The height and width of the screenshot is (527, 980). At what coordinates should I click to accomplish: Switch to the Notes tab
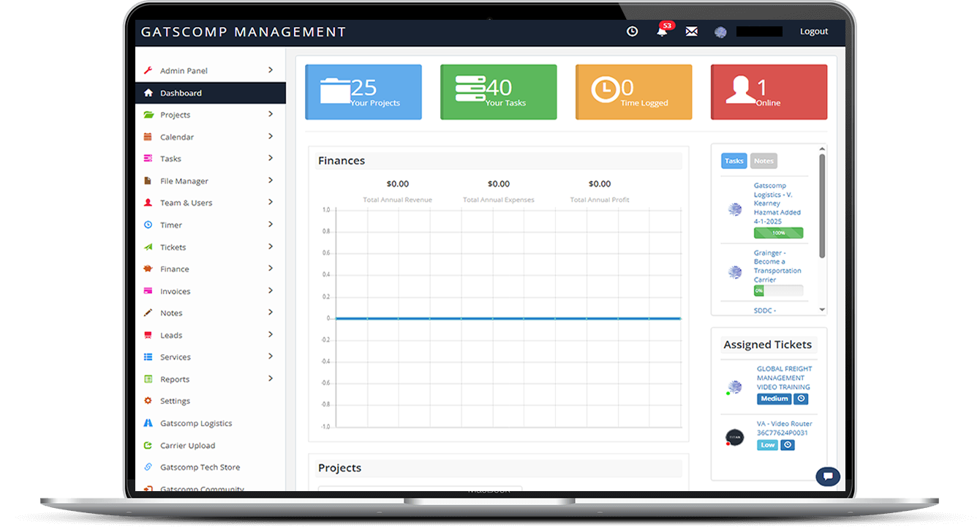point(764,161)
